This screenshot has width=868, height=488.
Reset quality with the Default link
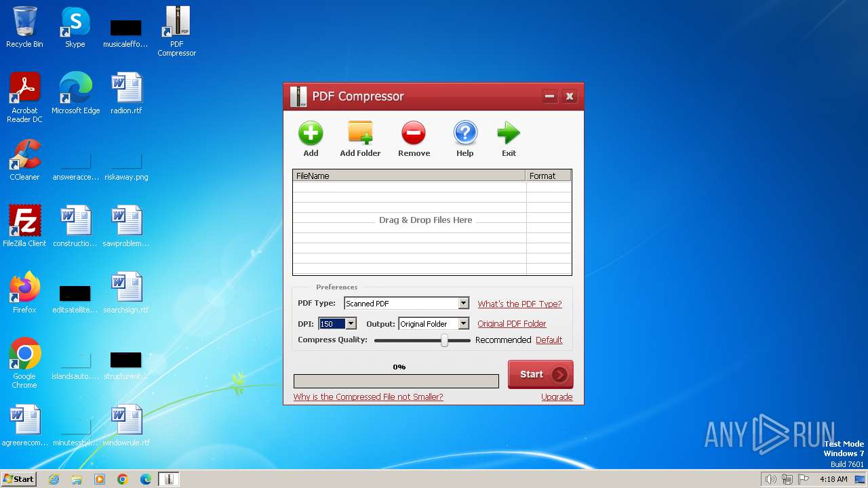tap(549, 340)
